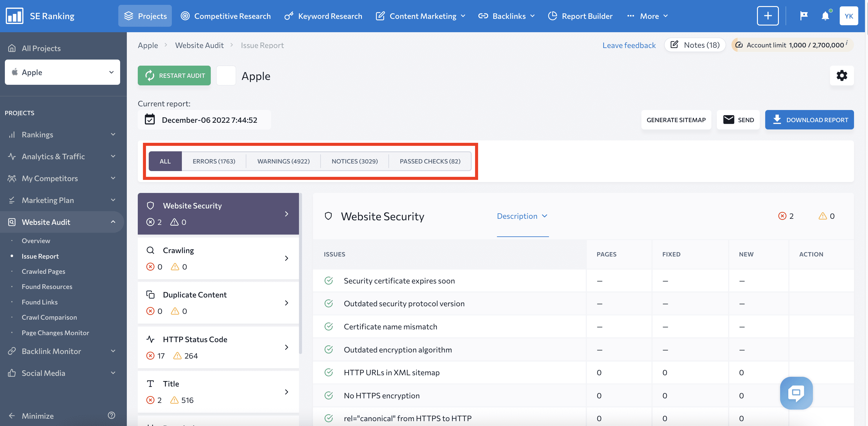Expand the More menu
The image size is (868, 426).
(x=647, y=16)
